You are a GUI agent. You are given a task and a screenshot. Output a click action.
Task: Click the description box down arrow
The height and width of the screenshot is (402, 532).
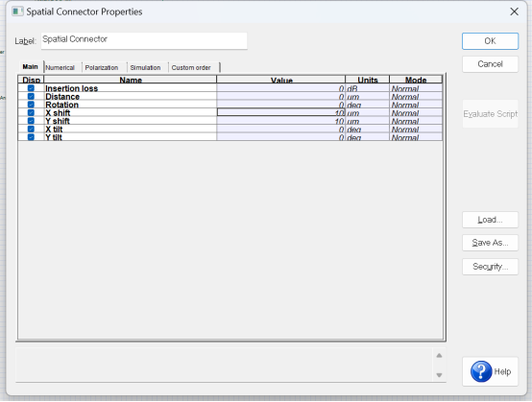coord(439,375)
